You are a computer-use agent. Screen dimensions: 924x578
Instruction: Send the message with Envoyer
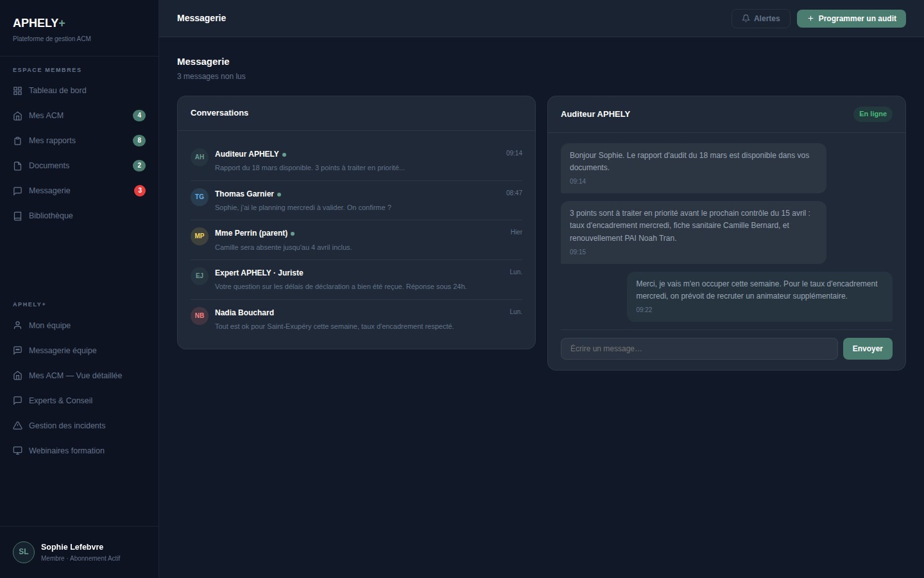867,349
